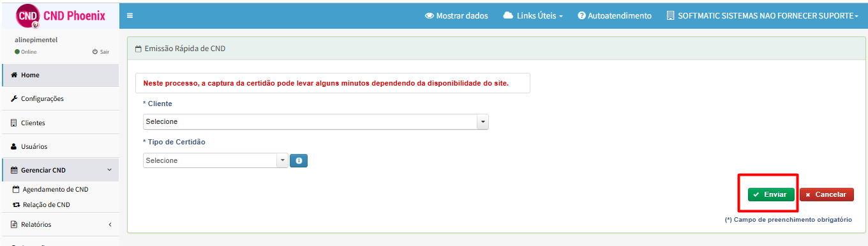The height and width of the screenshot is (246, 868).
Task: Click the Online status indicator
Action: [x=26, y=52]
